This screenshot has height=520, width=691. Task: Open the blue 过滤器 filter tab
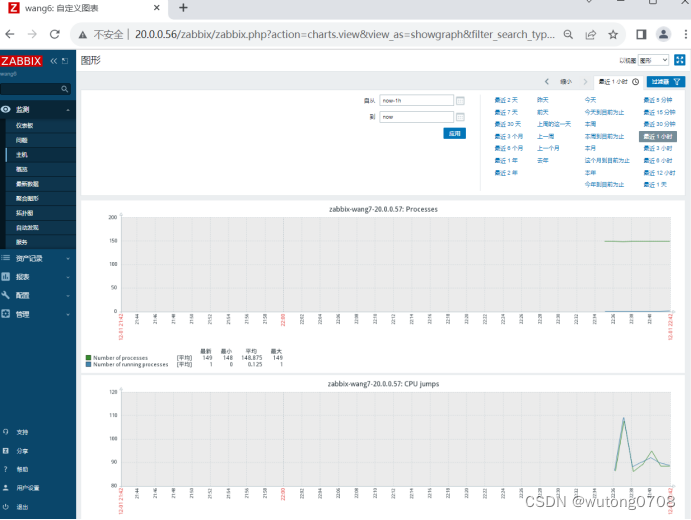tap(665, 82)
